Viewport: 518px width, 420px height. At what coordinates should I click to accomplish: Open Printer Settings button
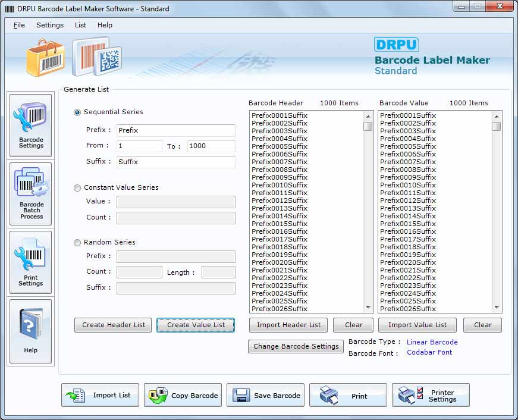click(431, 395)
